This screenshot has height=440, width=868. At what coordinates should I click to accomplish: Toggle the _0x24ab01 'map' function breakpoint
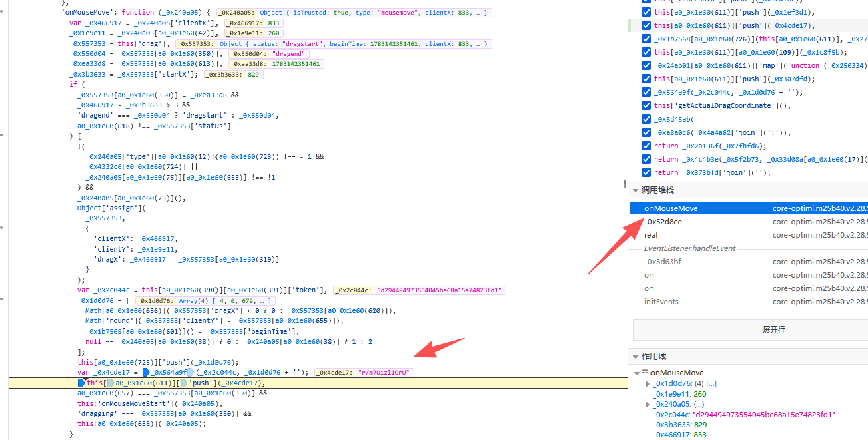[x=646, y=65]
